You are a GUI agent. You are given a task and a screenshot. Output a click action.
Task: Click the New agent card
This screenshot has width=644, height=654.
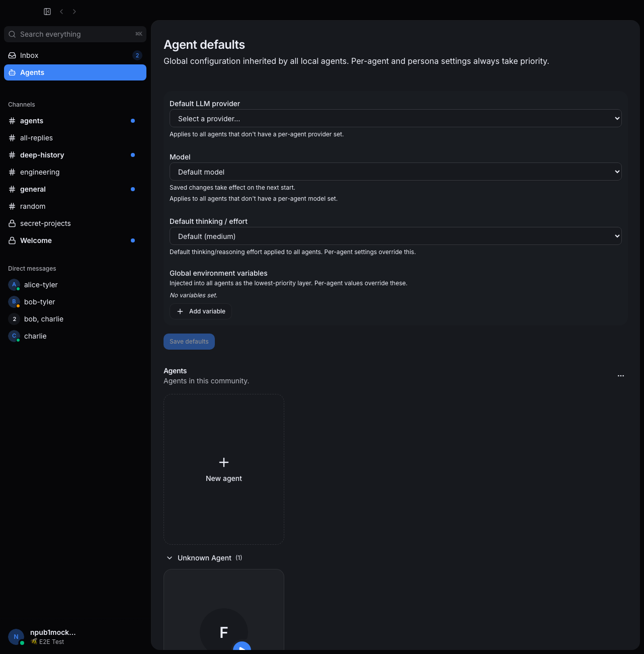[224, 469]
